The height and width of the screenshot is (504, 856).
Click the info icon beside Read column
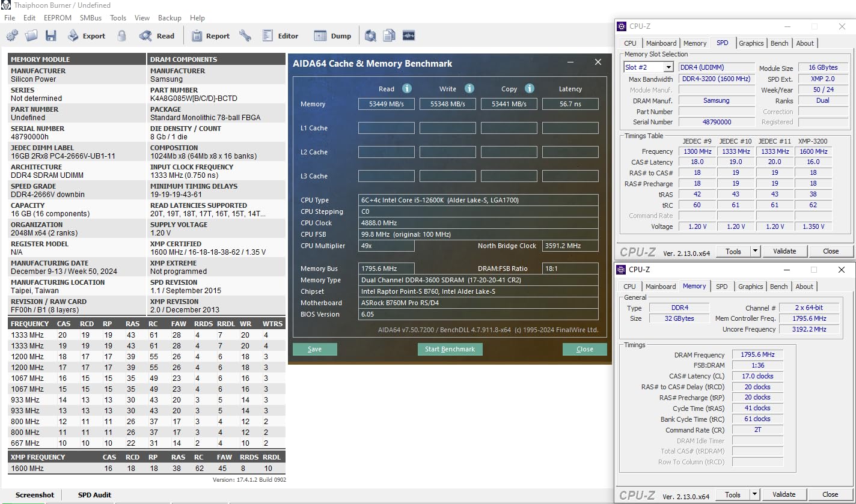pyautogui.click(x=407, y=88)
